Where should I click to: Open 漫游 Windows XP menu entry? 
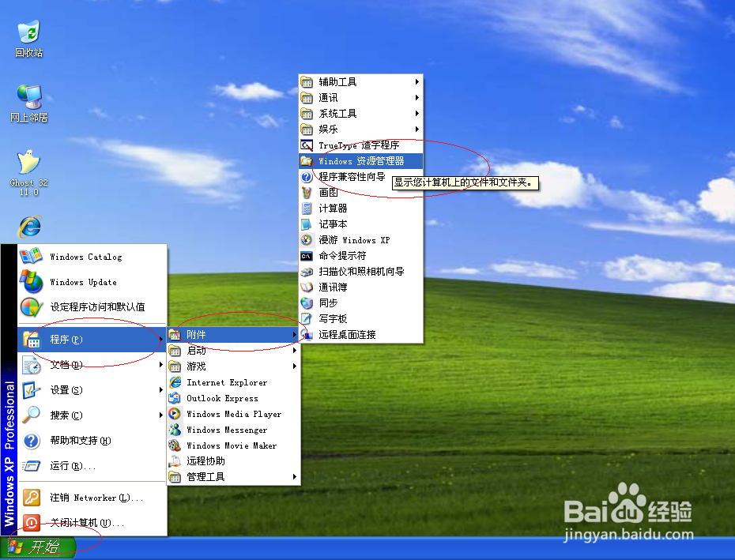point(360,240)
